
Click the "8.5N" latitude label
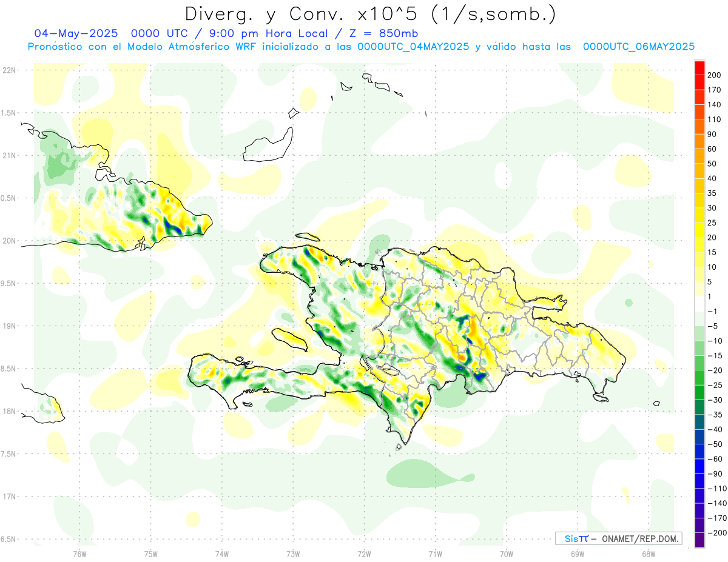tap(9, 369)
